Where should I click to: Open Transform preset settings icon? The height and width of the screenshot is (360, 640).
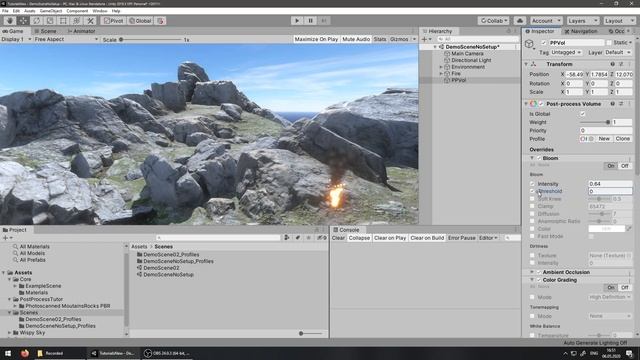pos(621,64)
